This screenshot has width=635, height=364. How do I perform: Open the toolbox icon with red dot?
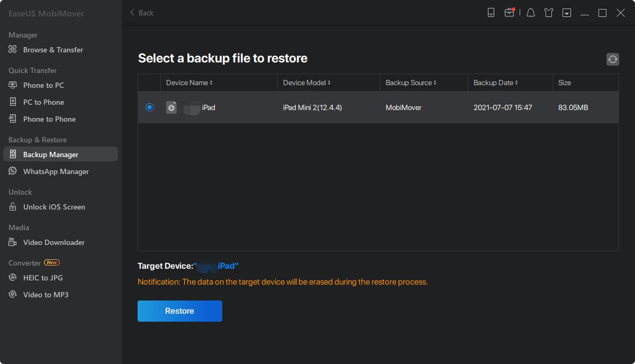[509, 13]
